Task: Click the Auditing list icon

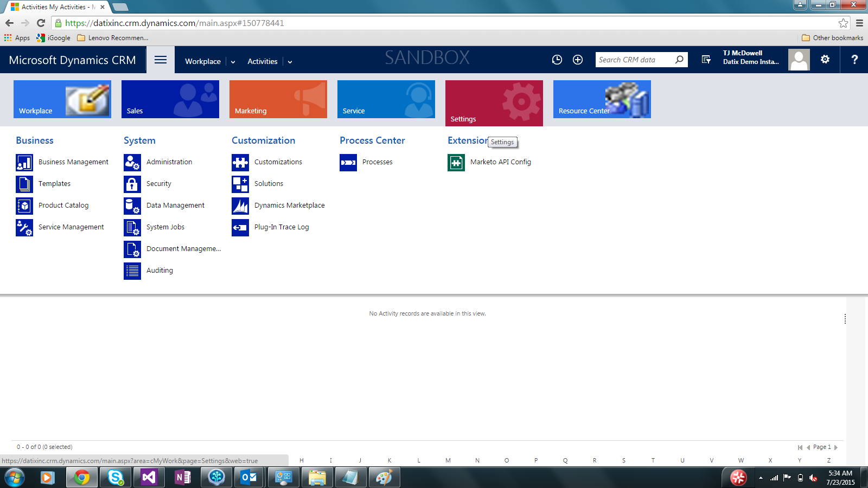Action: [x=132, y=271]
